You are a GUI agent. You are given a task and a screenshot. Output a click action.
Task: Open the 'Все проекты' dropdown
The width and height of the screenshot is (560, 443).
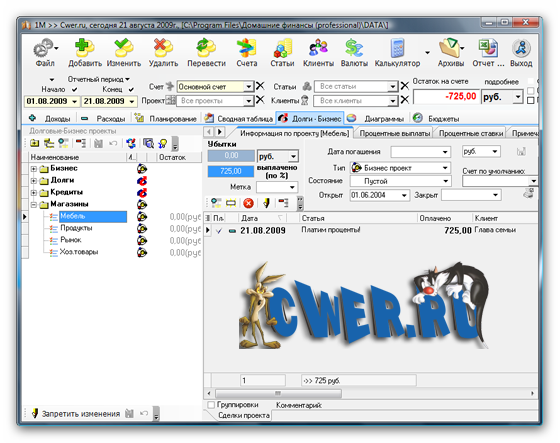[249, 101]
